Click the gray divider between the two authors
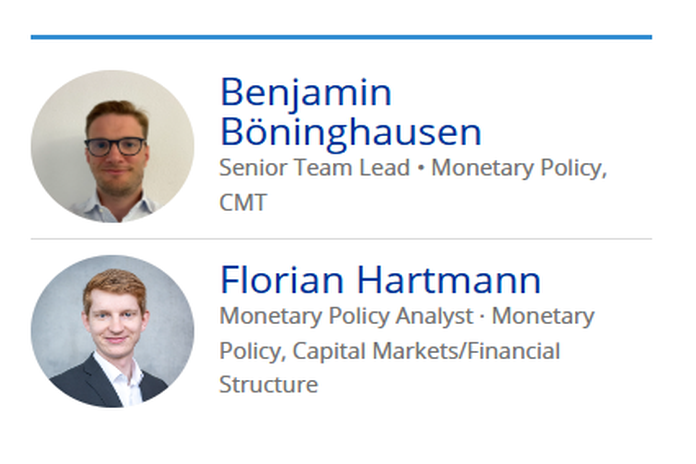Image resolution: width=696 pixels, height=464 pixels. click(341, 239)
